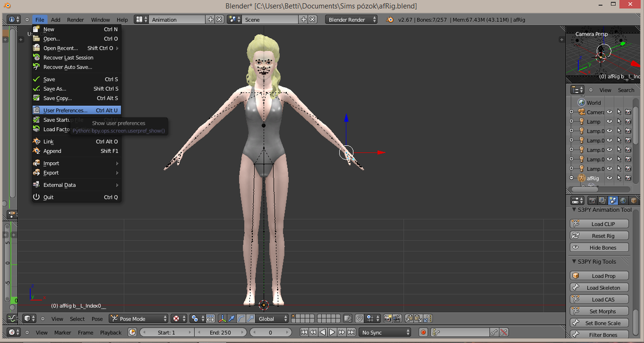This screenshot has width=644, height=343.
Task: Open User Preferences from File menu
Action: pyautogui.click(x=76, y=110)
